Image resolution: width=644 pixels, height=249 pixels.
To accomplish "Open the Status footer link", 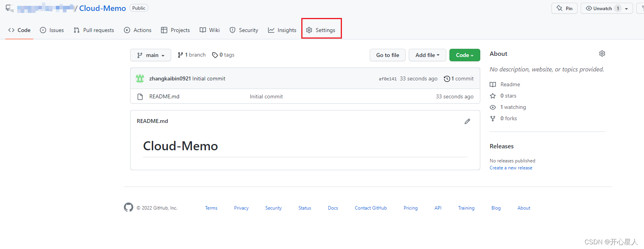I will [305, 208].
